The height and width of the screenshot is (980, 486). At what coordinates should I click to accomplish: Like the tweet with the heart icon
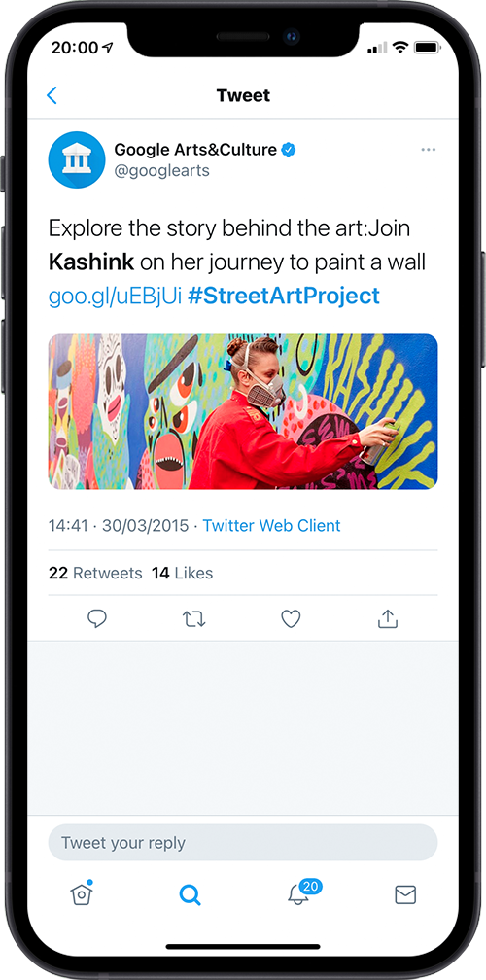click(x=291, y=618)
